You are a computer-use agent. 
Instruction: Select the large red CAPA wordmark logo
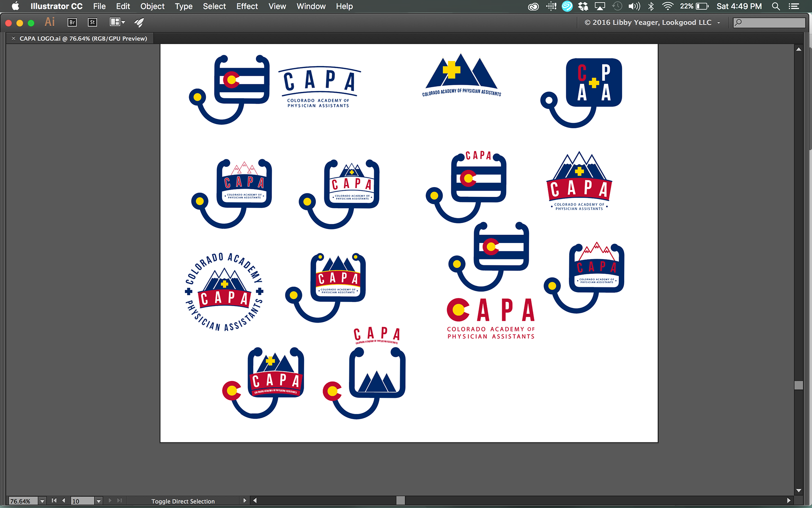(x=491, y=318)
